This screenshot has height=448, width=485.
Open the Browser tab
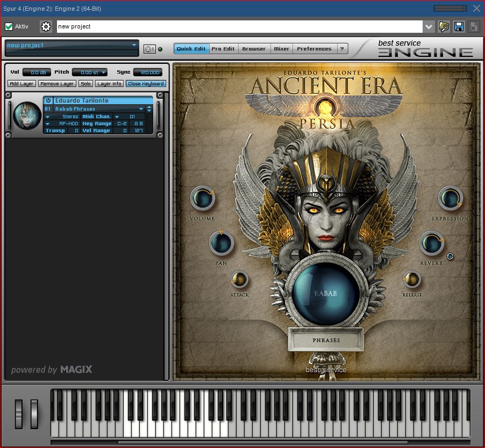(x=254, y=49)
